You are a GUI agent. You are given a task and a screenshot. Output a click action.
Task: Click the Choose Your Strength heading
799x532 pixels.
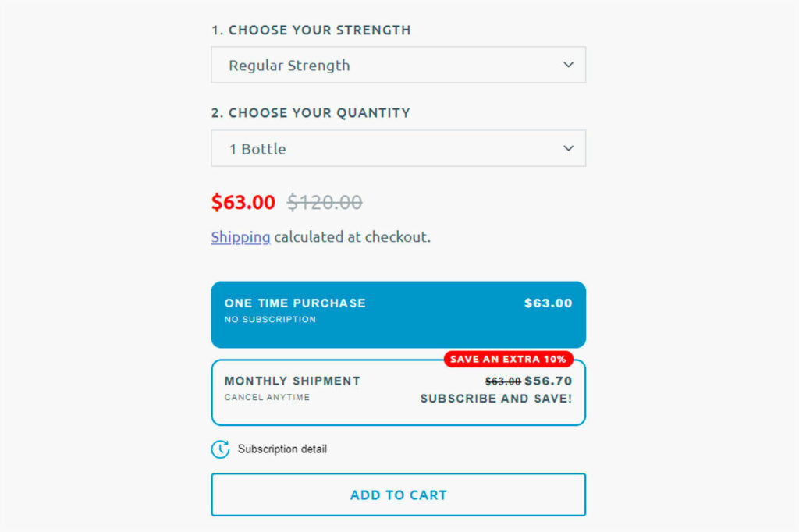[x=311, y=30]
